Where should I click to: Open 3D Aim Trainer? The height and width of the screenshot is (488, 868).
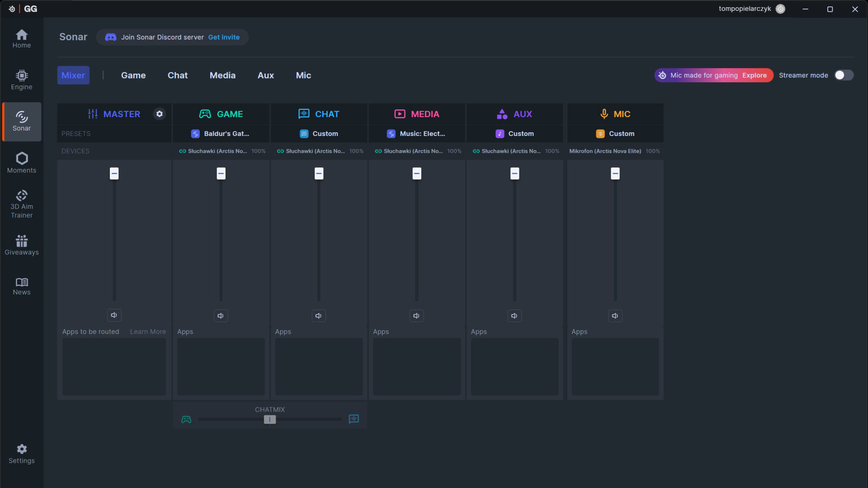pyautogui.click(x=21, y=204)
